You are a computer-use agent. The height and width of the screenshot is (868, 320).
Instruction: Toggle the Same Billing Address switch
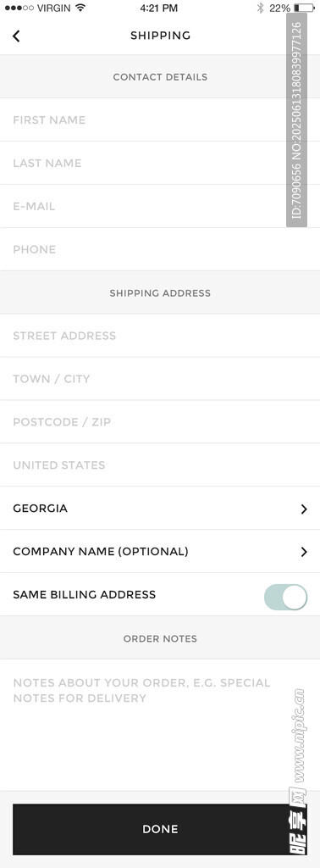(x=286, y=598)
